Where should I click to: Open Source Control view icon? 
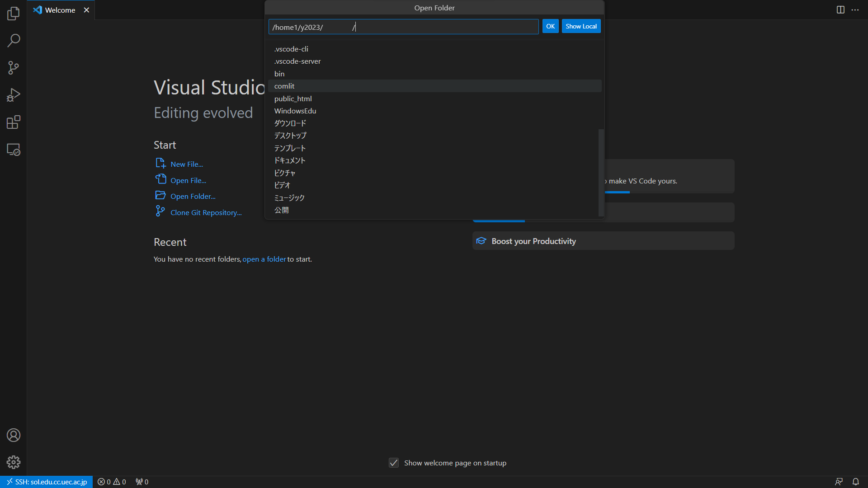point(14,68)
